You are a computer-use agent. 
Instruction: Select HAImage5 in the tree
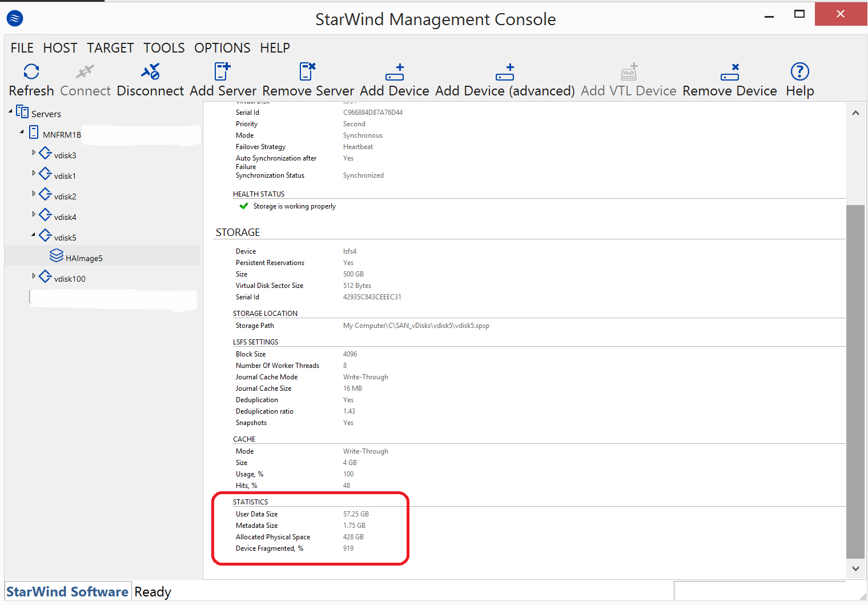pyautogui.click(x=84, y=258)
